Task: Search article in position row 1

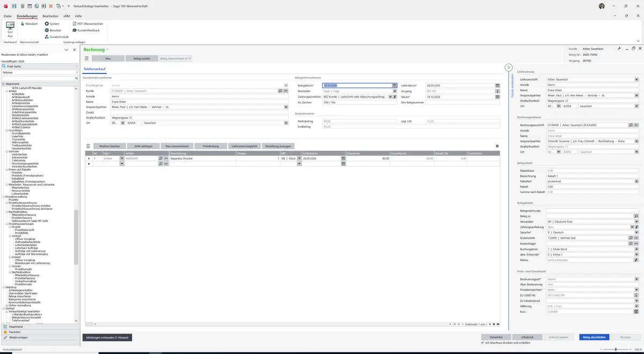Action: 160,159
